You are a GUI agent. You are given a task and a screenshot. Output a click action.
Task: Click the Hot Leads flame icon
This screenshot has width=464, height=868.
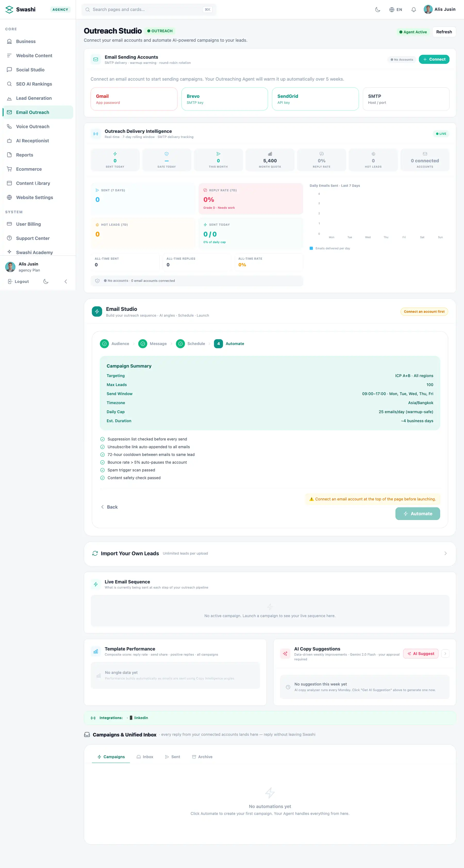(373, 154)
